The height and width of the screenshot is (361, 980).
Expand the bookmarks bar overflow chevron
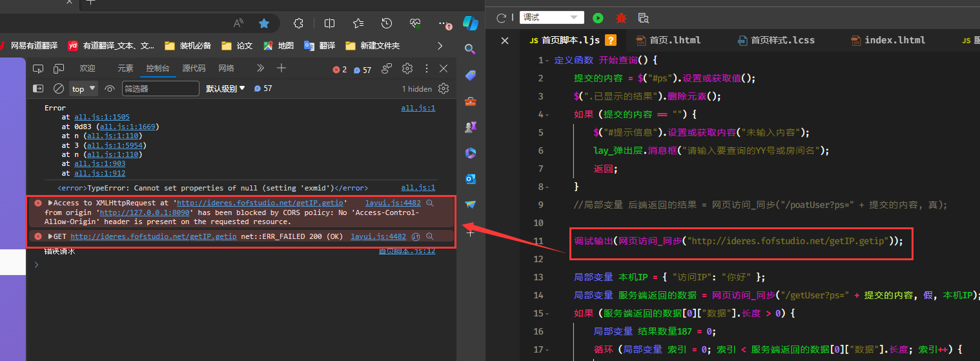pyautogui.click(x=440, y=46)
